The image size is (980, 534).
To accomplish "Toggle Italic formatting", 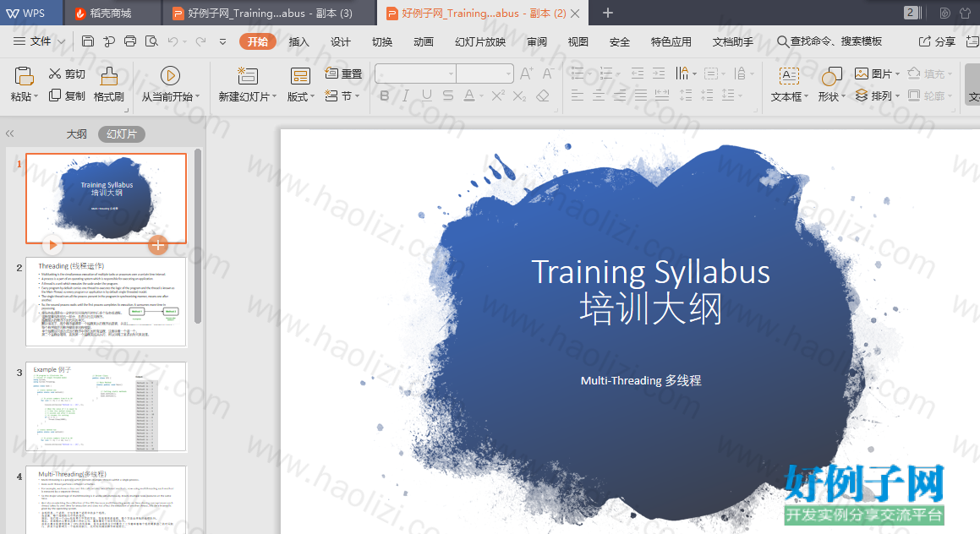I will point(406,95).
